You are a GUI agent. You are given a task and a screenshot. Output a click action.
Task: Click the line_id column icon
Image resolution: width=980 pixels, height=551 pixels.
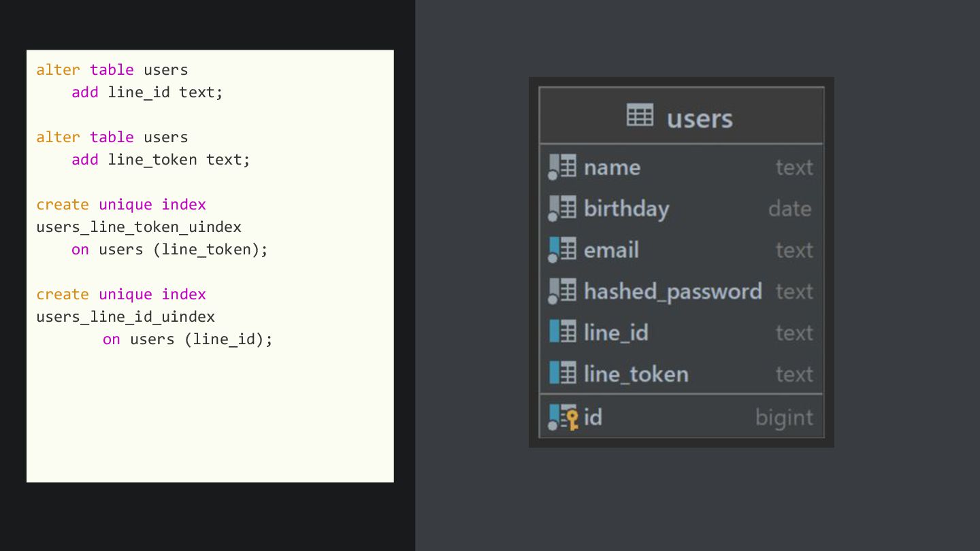(x=563, y=332)
